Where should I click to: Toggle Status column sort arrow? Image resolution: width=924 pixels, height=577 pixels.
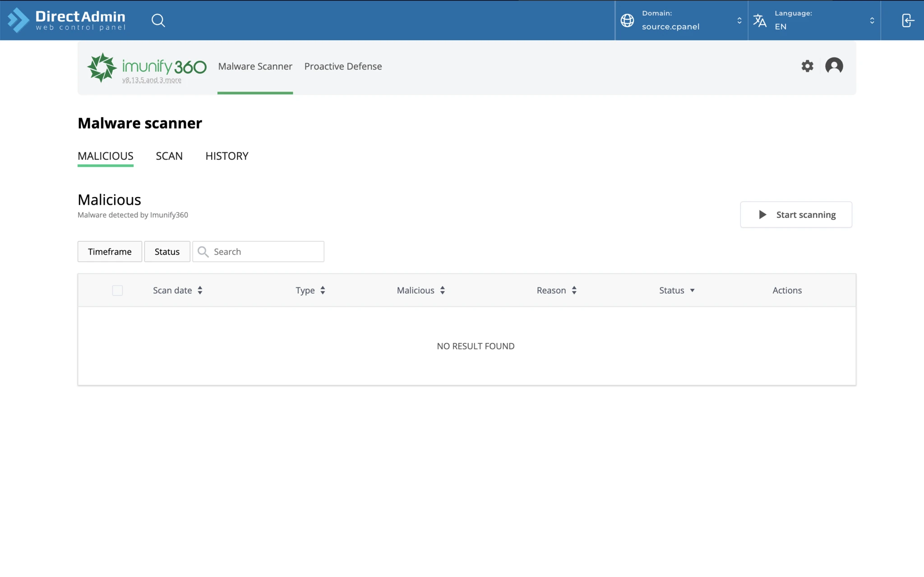tap(692, 291)
